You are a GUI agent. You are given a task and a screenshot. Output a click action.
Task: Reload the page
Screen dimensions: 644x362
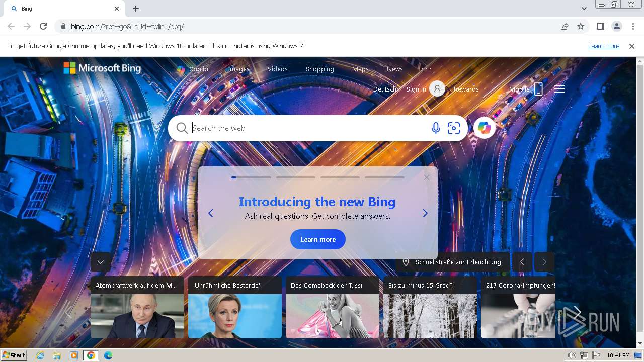click(43, 26)
